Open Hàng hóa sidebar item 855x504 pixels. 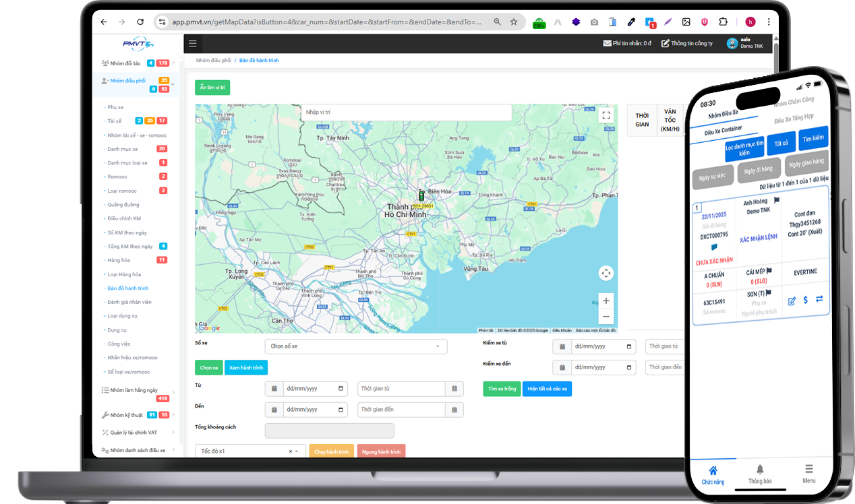click(119, 260)
